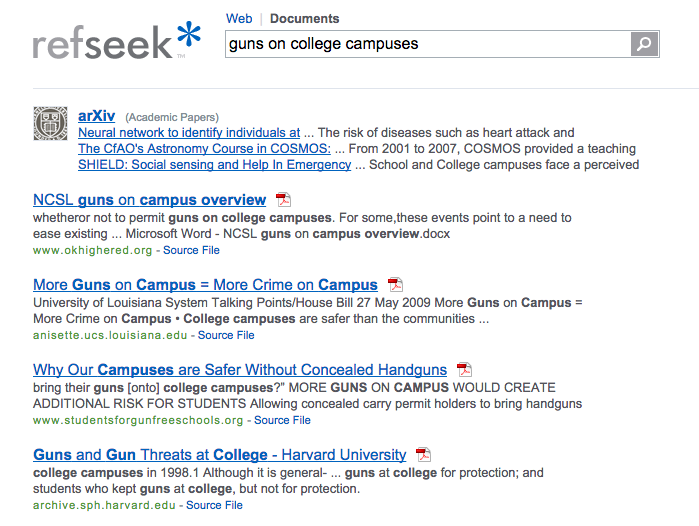Open 'NCSL guns on campus overview' result
The image size is (699, 526).
click(x=150, y=200)
